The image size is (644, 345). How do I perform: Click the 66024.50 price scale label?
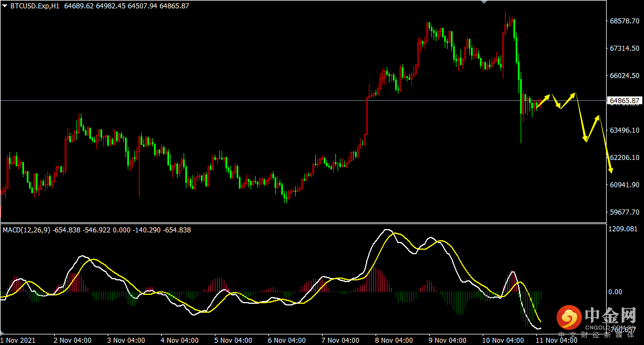coord(624,75)
